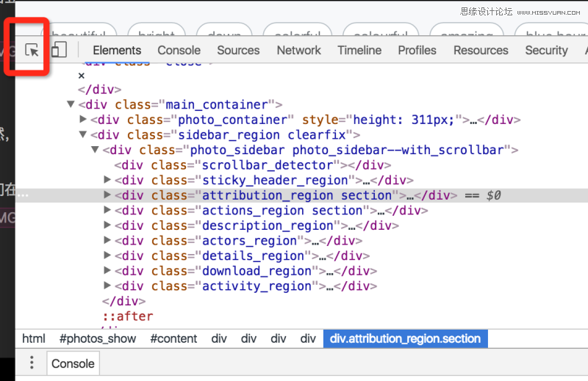
Task: Switch to the Elements tab
Action: 117,50
